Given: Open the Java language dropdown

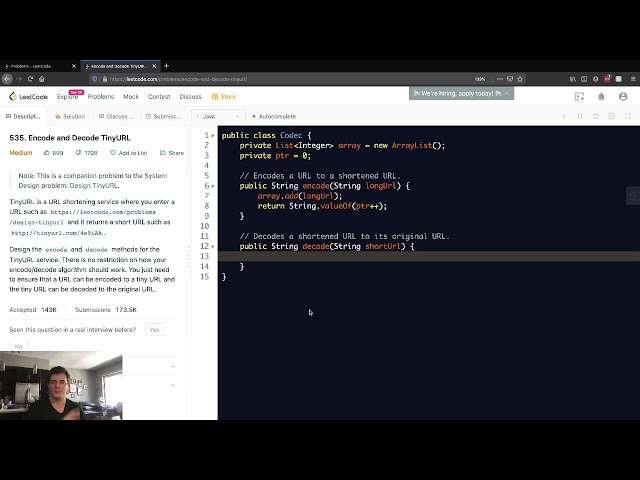Looking at the screenshot, I should click(x=218, y=116).
